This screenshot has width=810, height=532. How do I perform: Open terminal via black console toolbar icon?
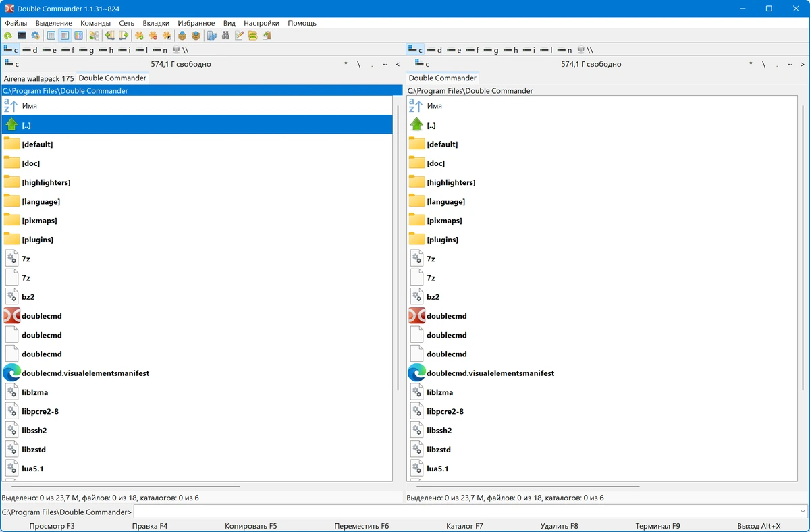[x=22, y=36]
